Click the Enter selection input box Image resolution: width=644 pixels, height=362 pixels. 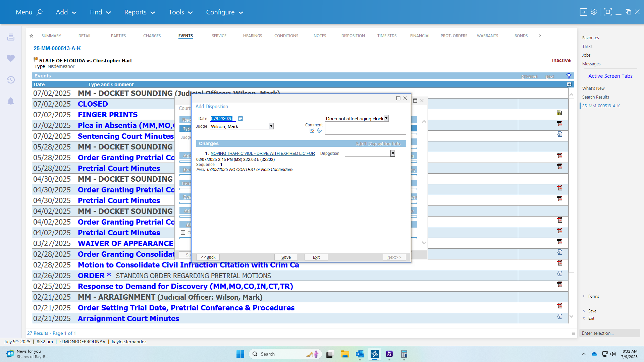[x=609, y=333]
